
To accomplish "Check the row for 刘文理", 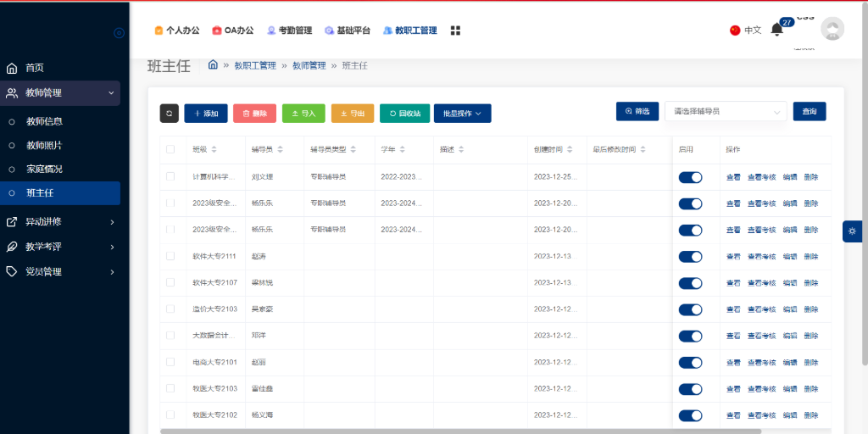I will [170, 176].
